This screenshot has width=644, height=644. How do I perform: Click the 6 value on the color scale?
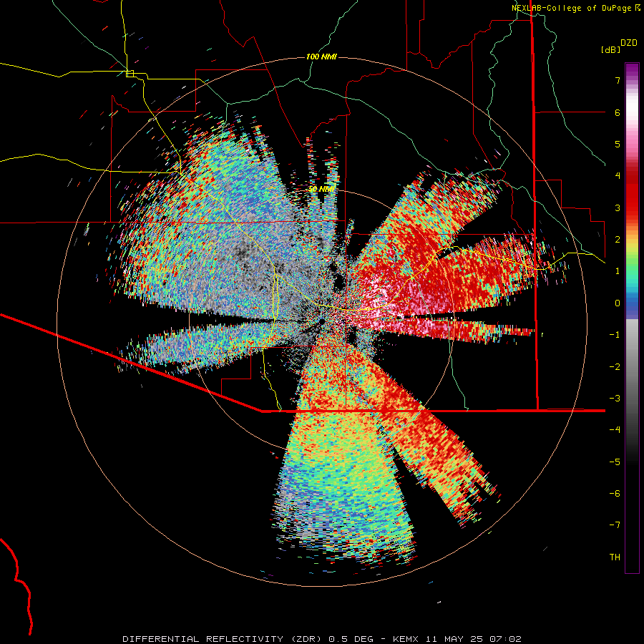coord(618,112)
